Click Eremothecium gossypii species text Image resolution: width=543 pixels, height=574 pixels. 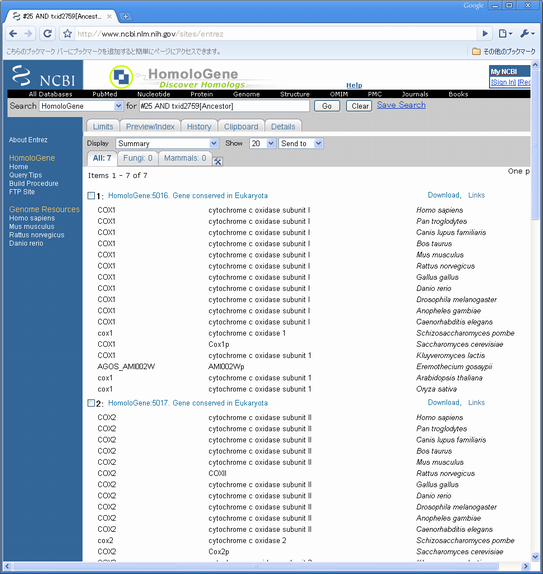coord(454,366)
